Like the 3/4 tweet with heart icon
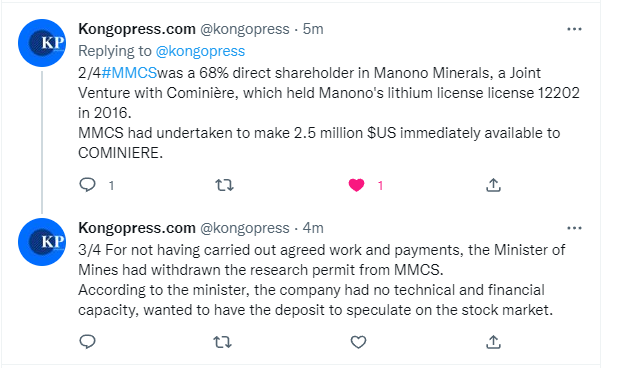Image resolution: width=619 pixels, height=368 pixels. point(358,342)
